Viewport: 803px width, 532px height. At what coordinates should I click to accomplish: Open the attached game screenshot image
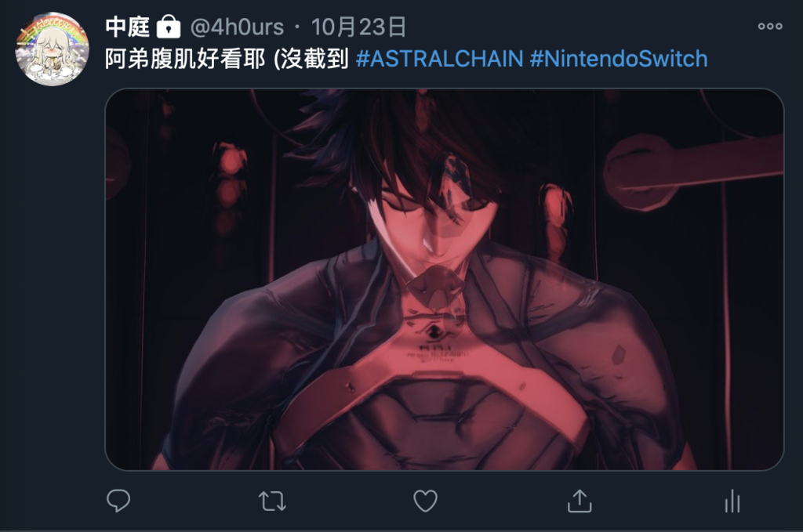click(445, 279)
